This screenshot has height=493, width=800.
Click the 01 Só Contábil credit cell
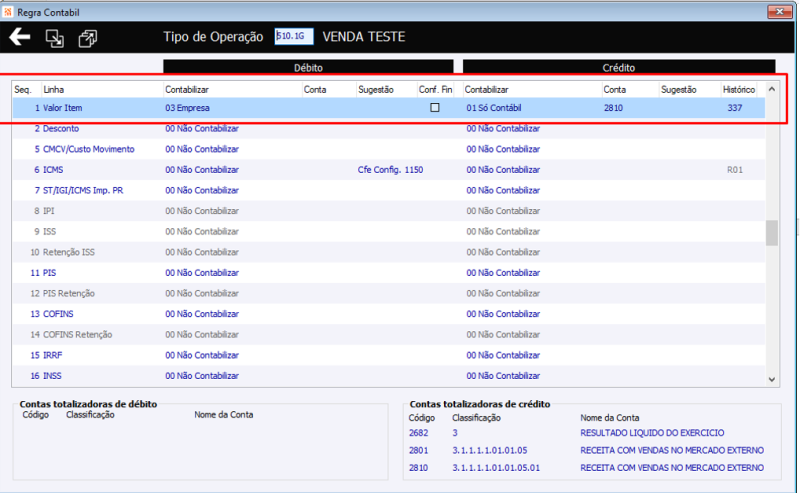pos(493,108)
